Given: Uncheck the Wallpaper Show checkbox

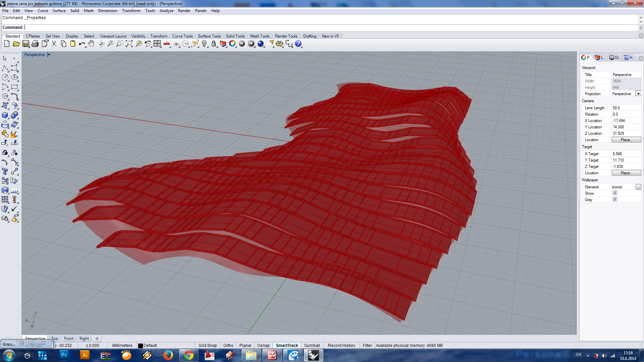Looking at the screenshot, I should pyautogui.click(x=615, y=193).
